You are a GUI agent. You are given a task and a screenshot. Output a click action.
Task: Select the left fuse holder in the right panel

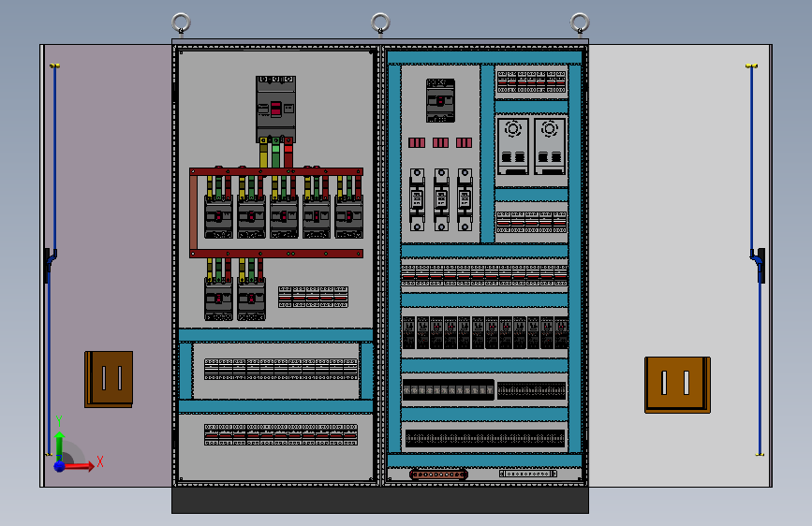418,199
